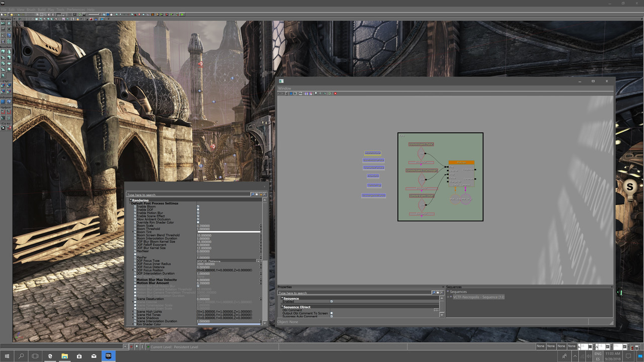The width and height of the screenshot is (644, 362).
Task: Click the back arrow in Kismet toolbar
Action: point(279,94)
